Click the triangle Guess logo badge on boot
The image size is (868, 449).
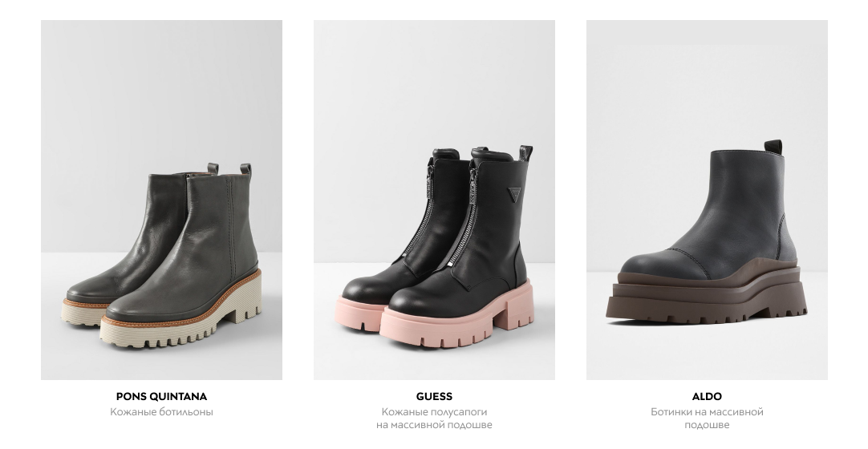[x=514, y=192]
